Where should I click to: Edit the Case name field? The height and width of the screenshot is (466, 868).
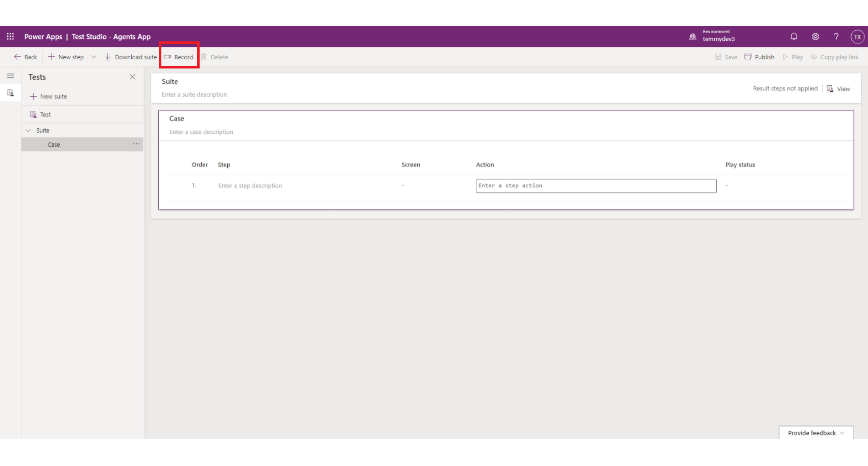(177, 119)
